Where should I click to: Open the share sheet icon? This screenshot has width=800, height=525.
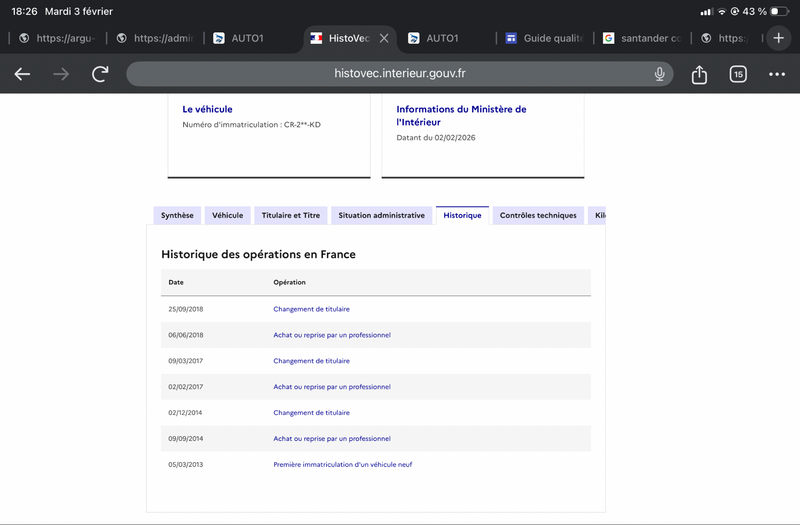[699, 74]
